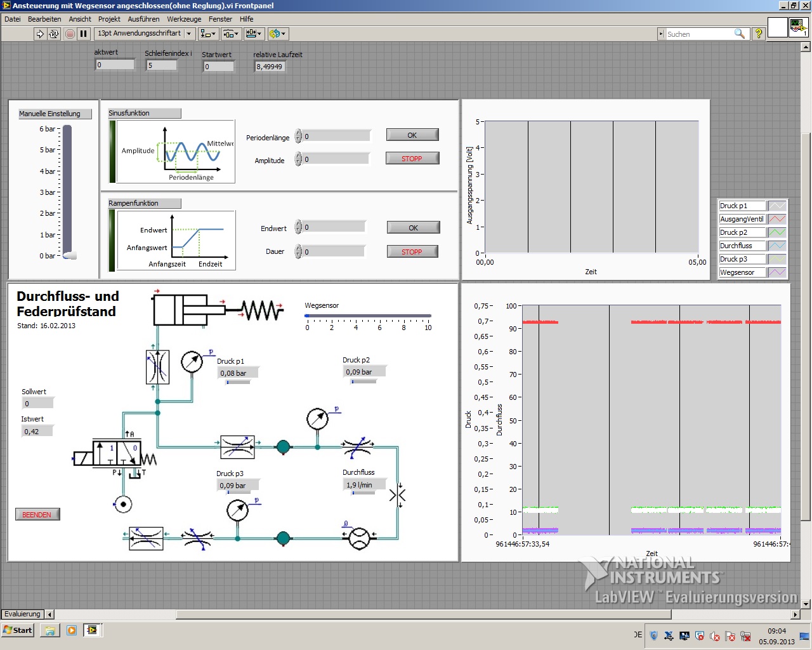Image resolution: width=812 pixels, height=650 pixels.
Task: Click the Run arrow toolbar icon
Action: pyautogui.click(x=40, y=34)
